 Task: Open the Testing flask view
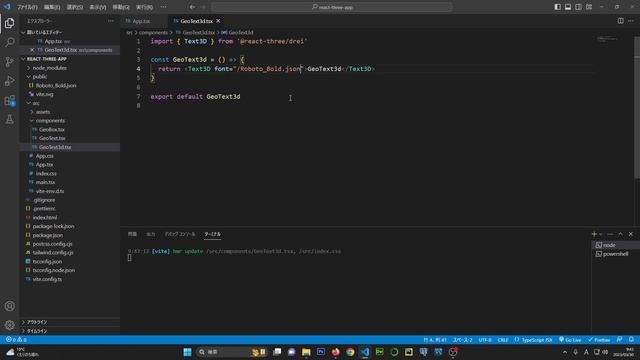[x=9, y=120]
